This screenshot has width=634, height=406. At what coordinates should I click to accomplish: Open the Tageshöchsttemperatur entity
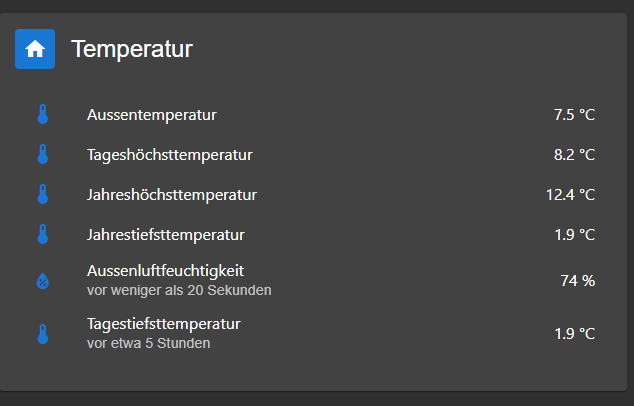point(169,155)
